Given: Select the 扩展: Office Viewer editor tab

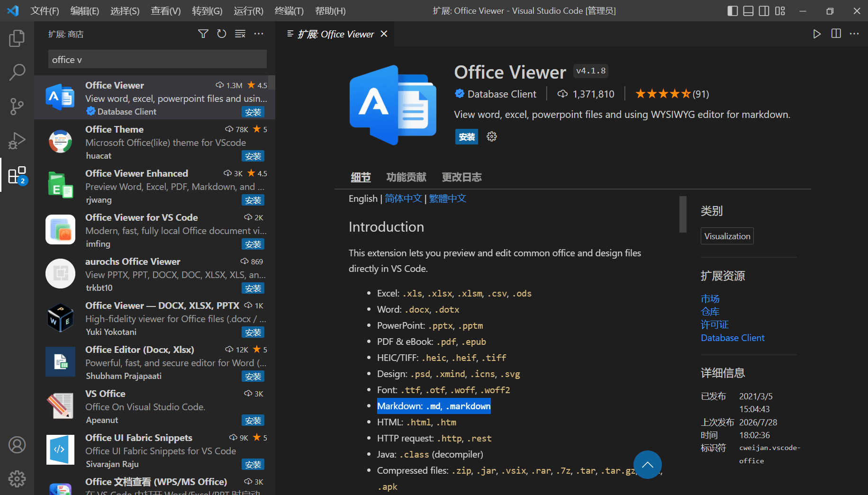Looking at the screenshot, I should [336, 34].
